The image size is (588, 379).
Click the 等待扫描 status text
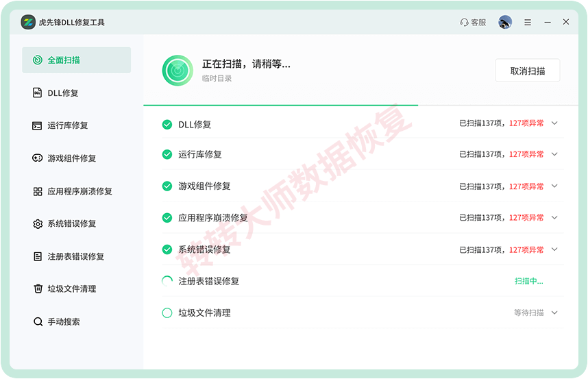click(x=529, y=313)
